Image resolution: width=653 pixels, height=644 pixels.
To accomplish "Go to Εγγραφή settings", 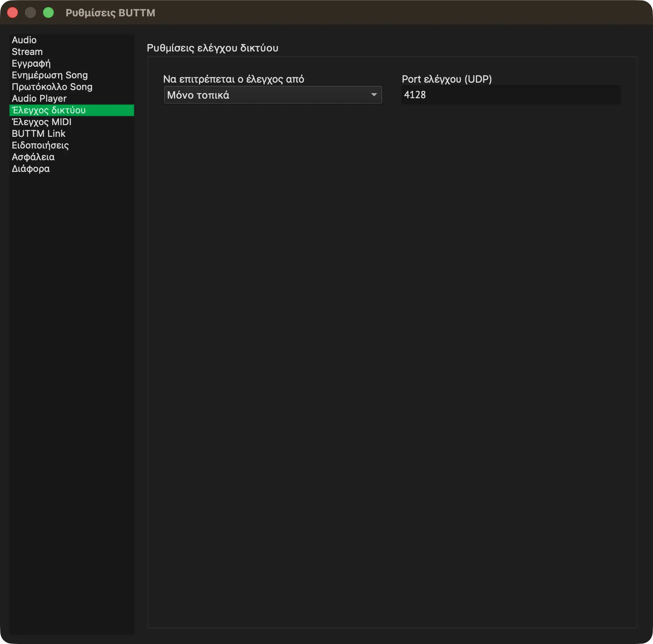I will tap(71, 64).
